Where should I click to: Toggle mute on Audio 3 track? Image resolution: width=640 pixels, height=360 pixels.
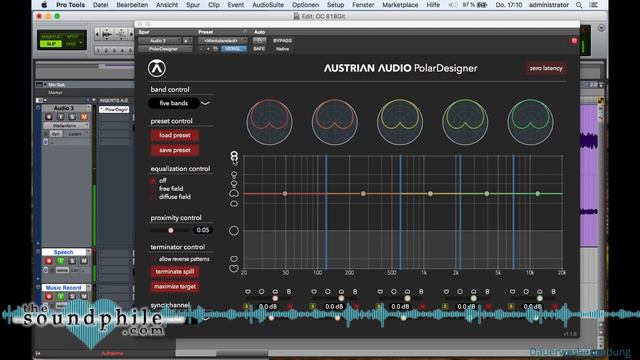(x=84, y=117)
